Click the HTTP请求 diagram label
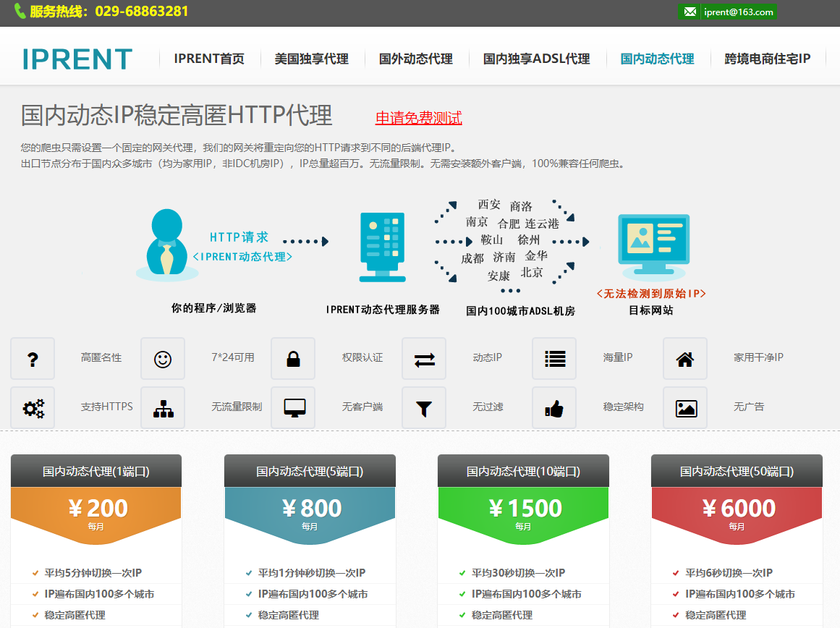Image resolution: width=840 pixels, height=628 pixels. point(239,237)
